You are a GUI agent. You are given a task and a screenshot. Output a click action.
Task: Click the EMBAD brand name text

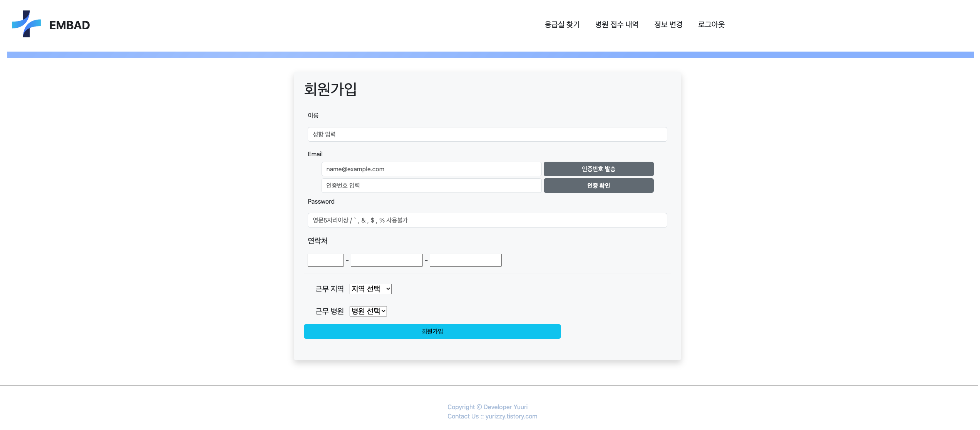[69, 25]
